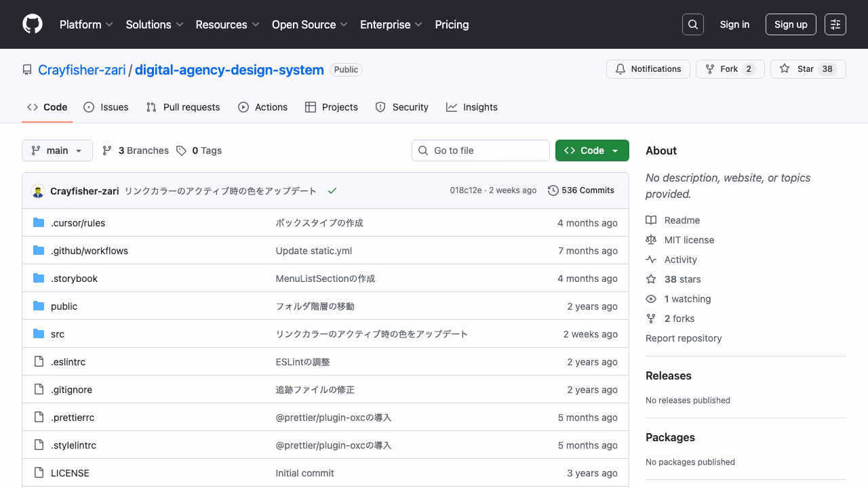Screen dimensions: 868x488
Task: Open the .cursor/rules folder icon
Action: point(39,222)
